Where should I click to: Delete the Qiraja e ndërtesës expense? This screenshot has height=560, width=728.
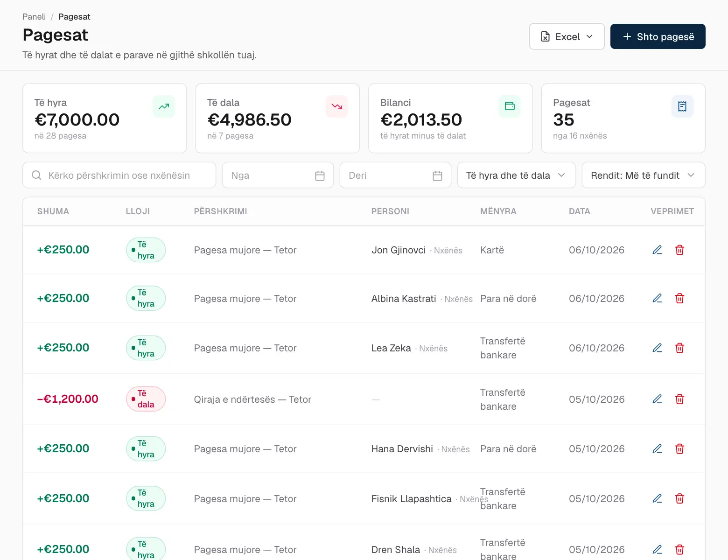[x=679, y=399]
